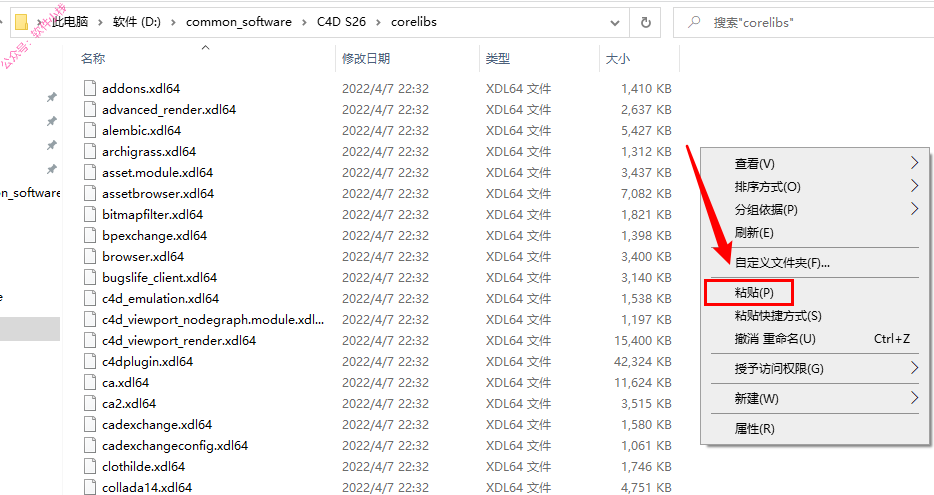Open the dropdown arrow after common_software
This screenshot has height=495, width=934.
pos(304,23)
